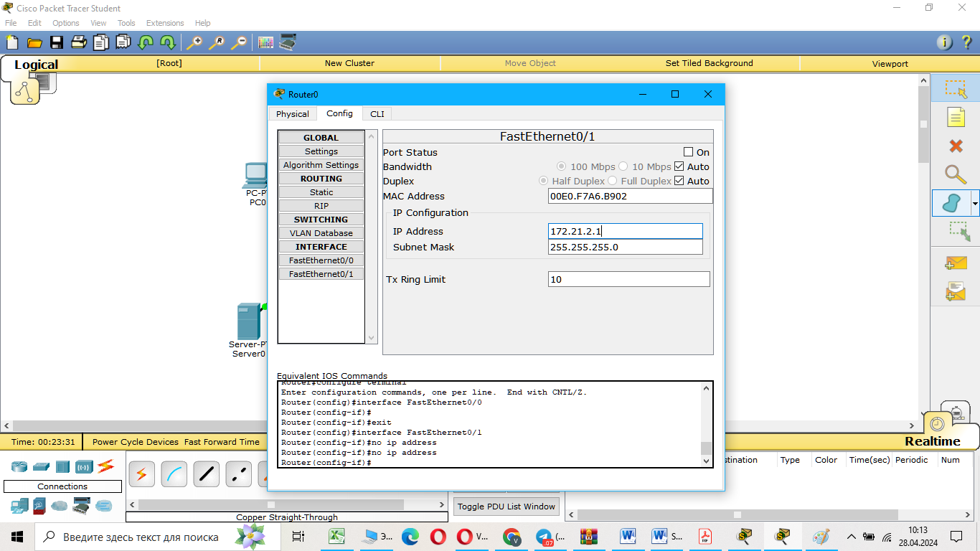Open global Settings in Config sidebar
Viewport: 980px width, 551px height.
(x=321, y=151)
